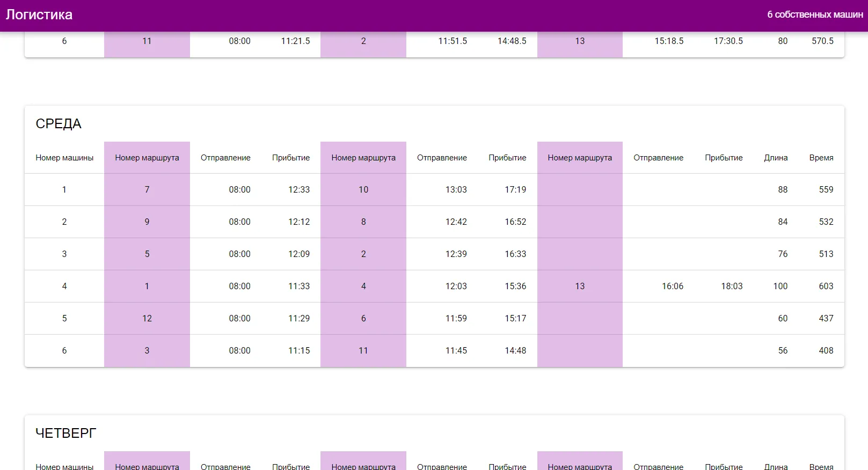868x470 pixels.
Task: Select the total time value 603
Action: pos(826,287)
